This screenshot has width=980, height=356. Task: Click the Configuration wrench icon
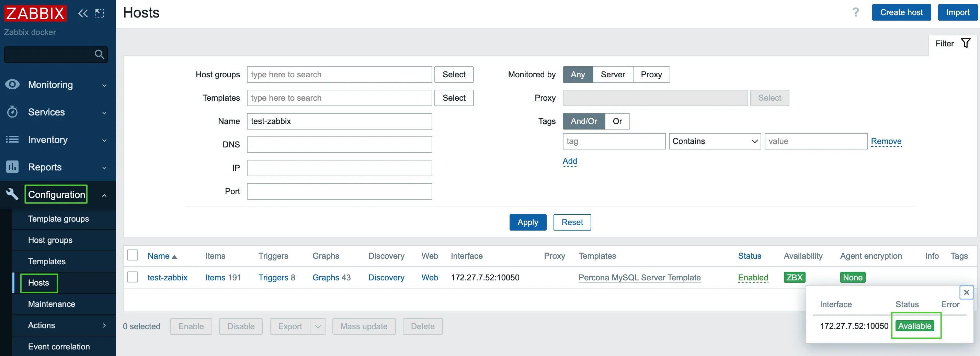click(12, 194)
